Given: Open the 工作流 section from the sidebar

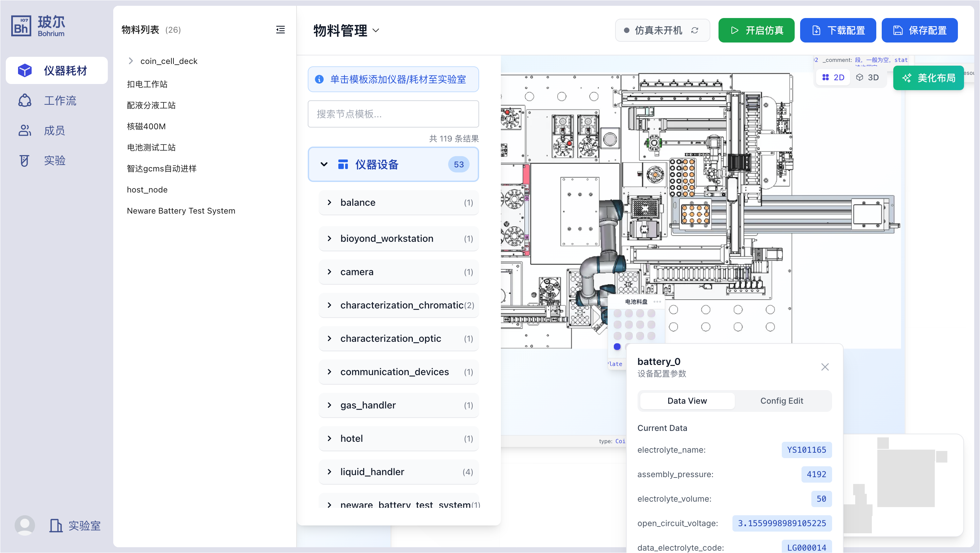Looking at the screenshot, I should [x=57, y=100].
